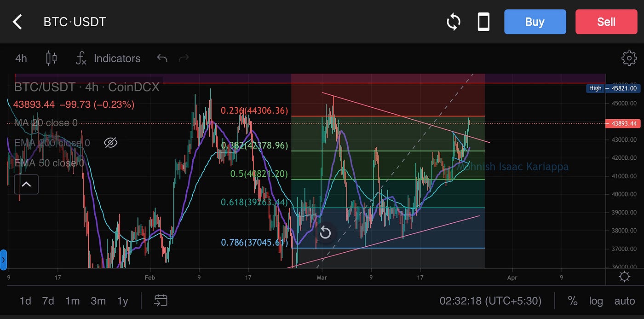Screen dimensions: 644x319
Task: Select the 1m range
Action: click(x=72, y=301)
